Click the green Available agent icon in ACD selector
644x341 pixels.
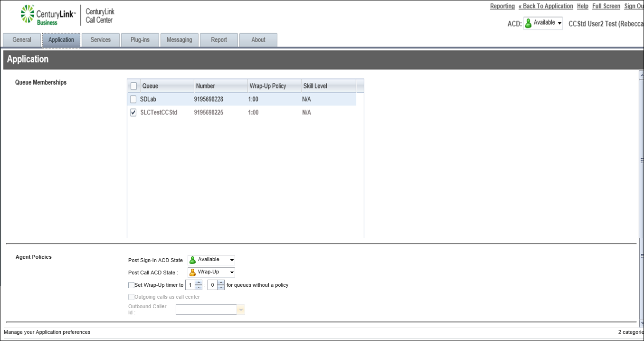point(528,23)
